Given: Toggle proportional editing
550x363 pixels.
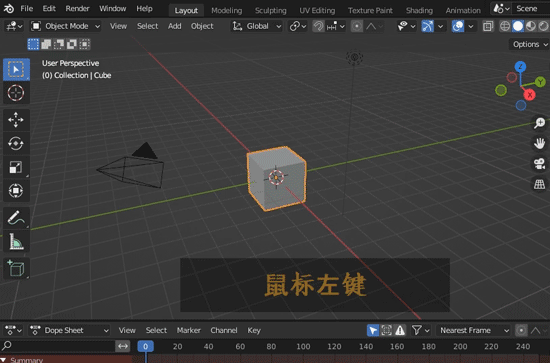Looking at the screenshot, I should pyautogui.click(x=357, y=26).
